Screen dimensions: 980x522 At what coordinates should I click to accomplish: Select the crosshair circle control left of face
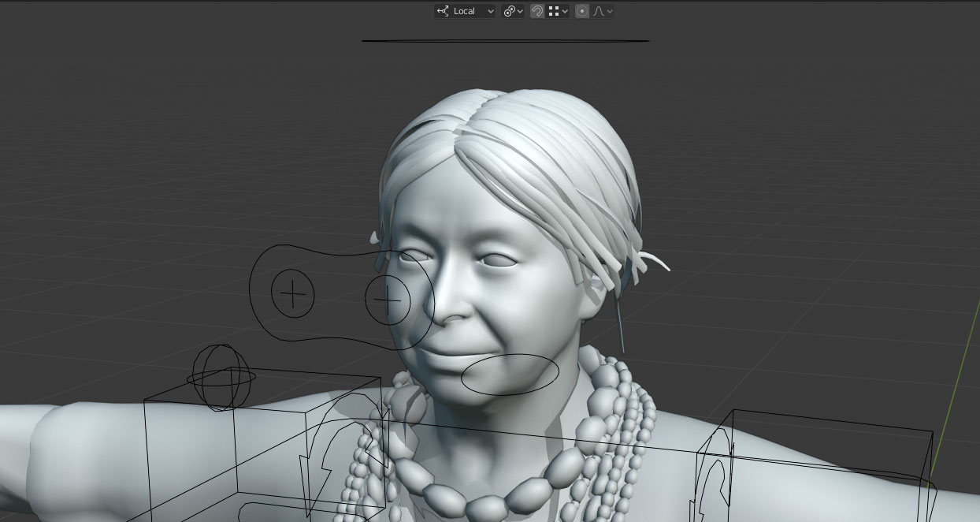coord(293,293)
